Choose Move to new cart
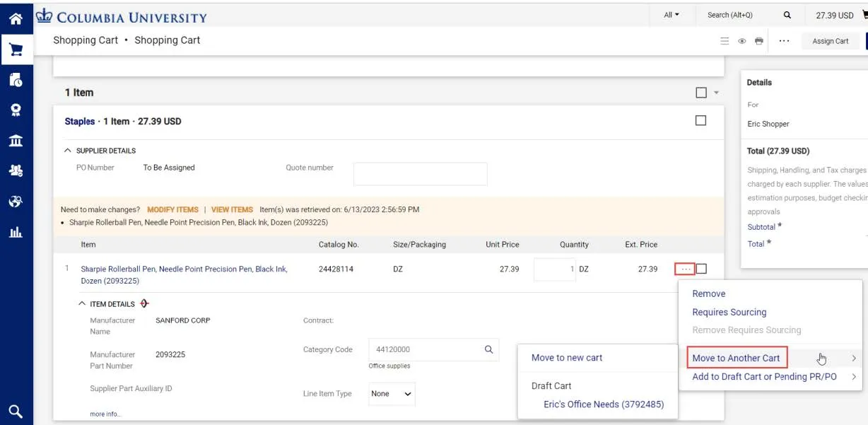This screenshot has width=868, height=425. pos(567,358)
